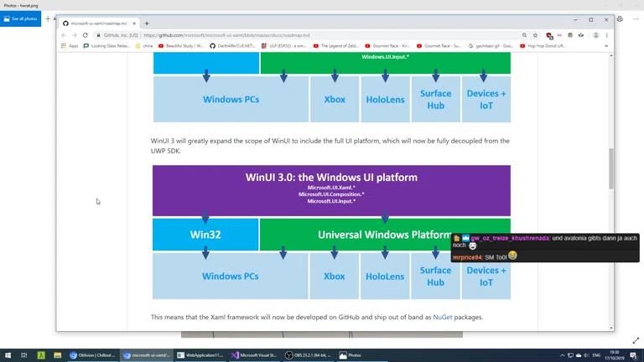Open the taskbar clock and date
644x362 pixels.
click(615, 355)
